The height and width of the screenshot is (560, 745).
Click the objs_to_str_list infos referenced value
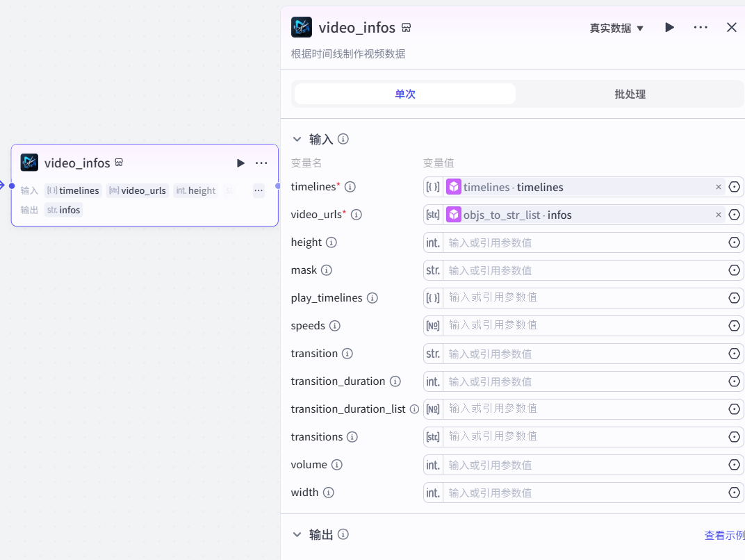click(x=584, y=215)
